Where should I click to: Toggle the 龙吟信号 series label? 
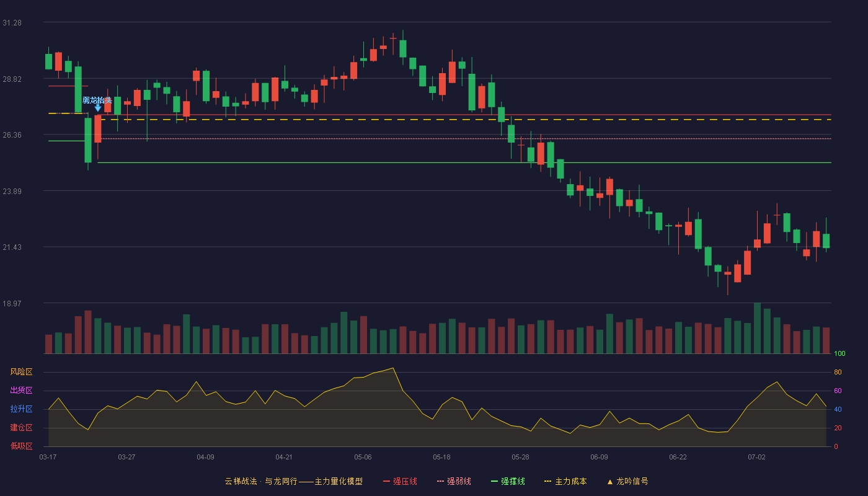point(632,481)
